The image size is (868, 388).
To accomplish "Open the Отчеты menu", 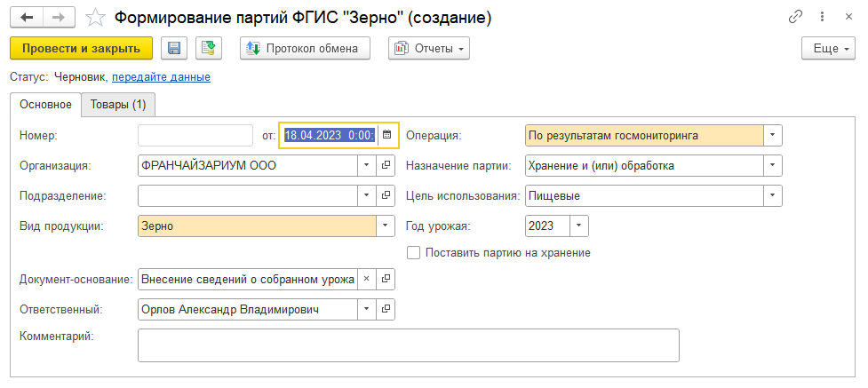I will [x=429, y=49].
